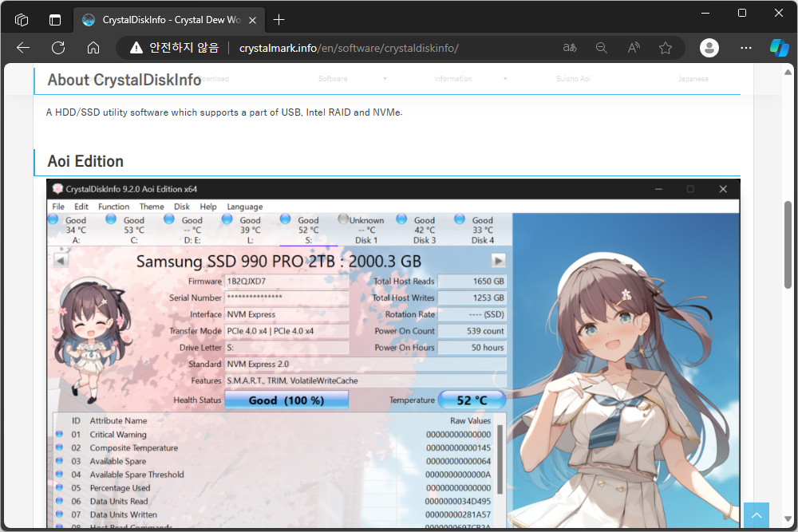This screenshot has height=532, width=798.
Task: Open the Function menu
Action: tap(113, 207)
